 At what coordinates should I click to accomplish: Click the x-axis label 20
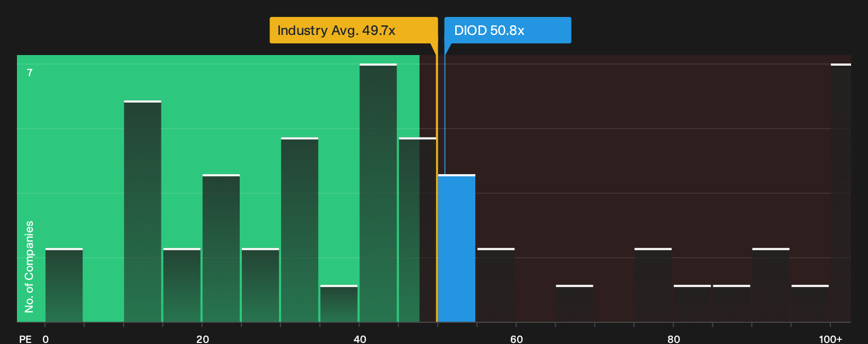(x=203, y=339)
